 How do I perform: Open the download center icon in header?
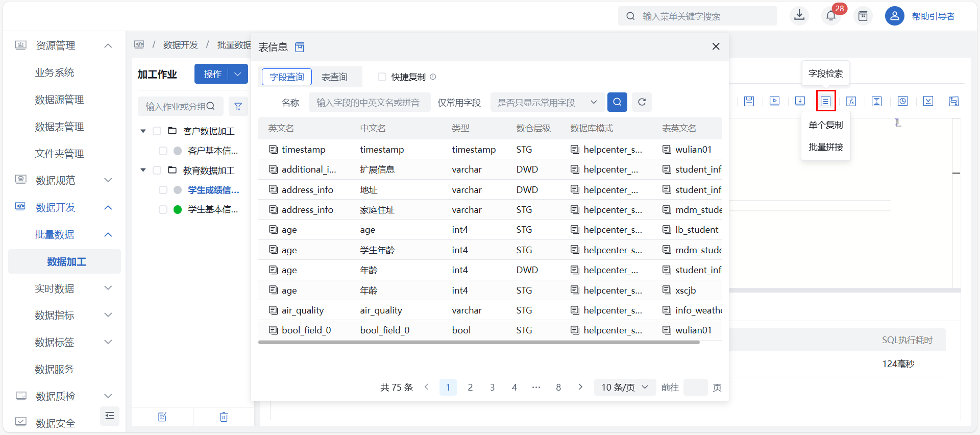(799, 15)
